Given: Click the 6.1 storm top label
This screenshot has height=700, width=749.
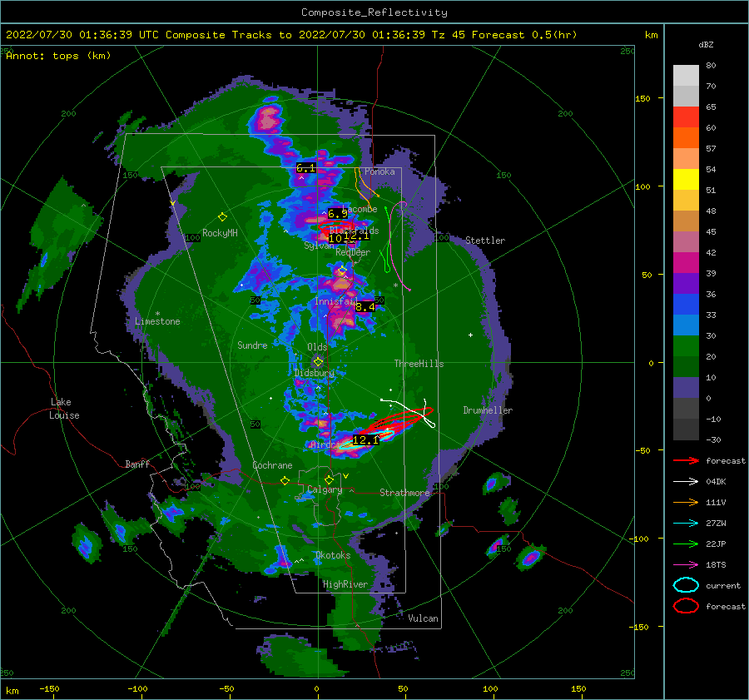Looking at the screenshot, I should [305, 167].
